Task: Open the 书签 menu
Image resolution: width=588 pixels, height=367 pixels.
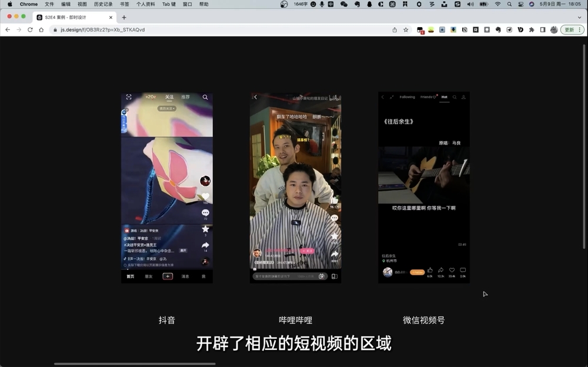Action: coord(125,4)
